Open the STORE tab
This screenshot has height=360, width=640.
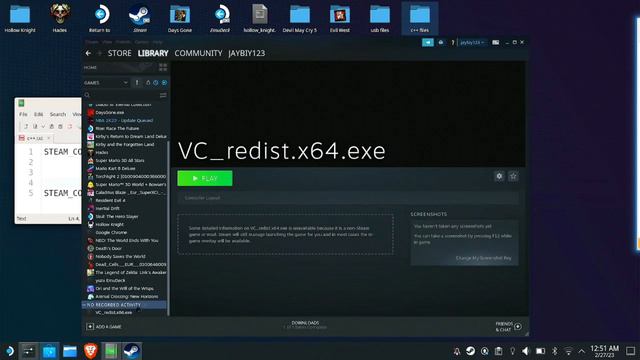click(120, 53)
